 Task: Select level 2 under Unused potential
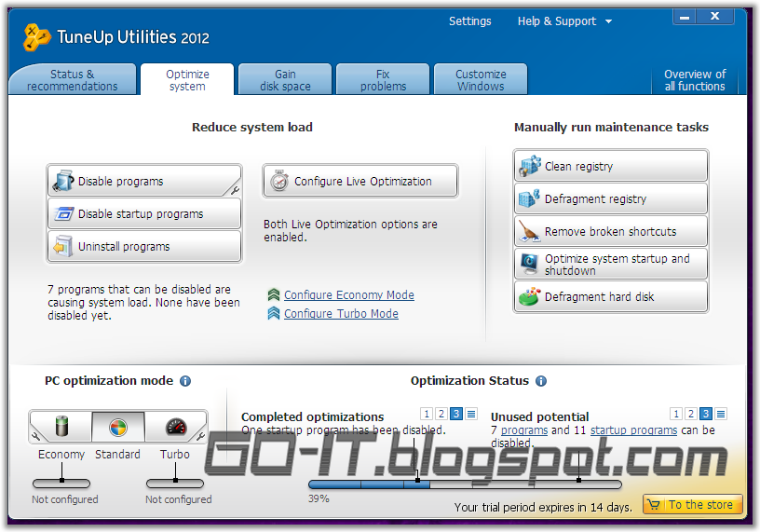(x=691, y=414)
